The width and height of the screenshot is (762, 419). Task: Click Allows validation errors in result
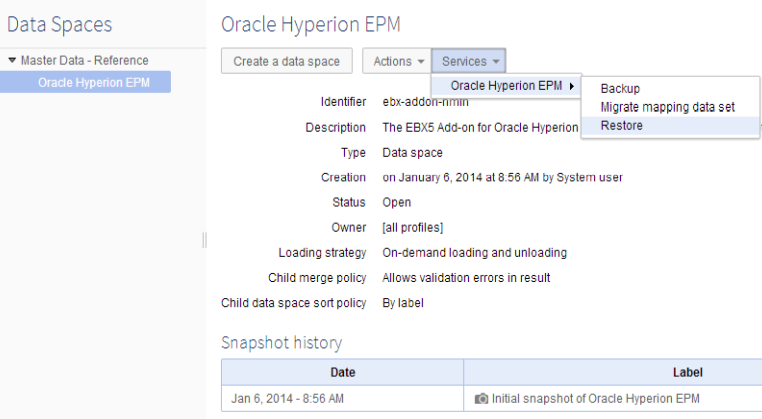click(466, 278)
